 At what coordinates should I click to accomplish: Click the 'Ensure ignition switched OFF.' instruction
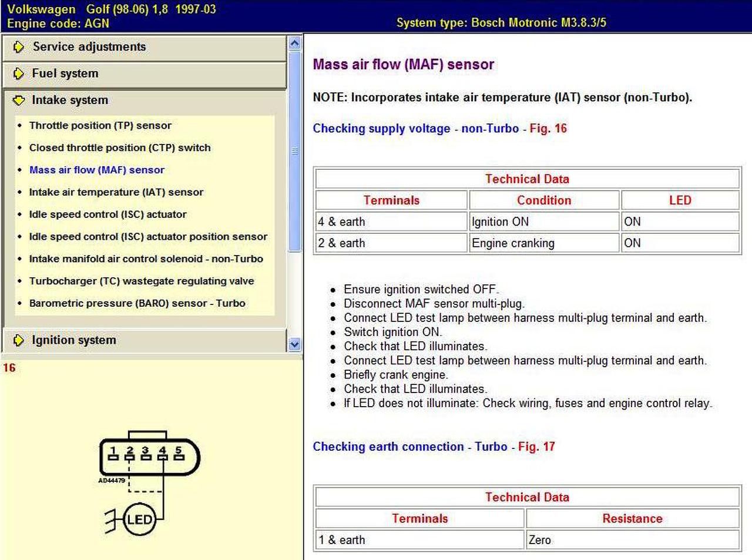pyautogui.click(x=421, y=290)
